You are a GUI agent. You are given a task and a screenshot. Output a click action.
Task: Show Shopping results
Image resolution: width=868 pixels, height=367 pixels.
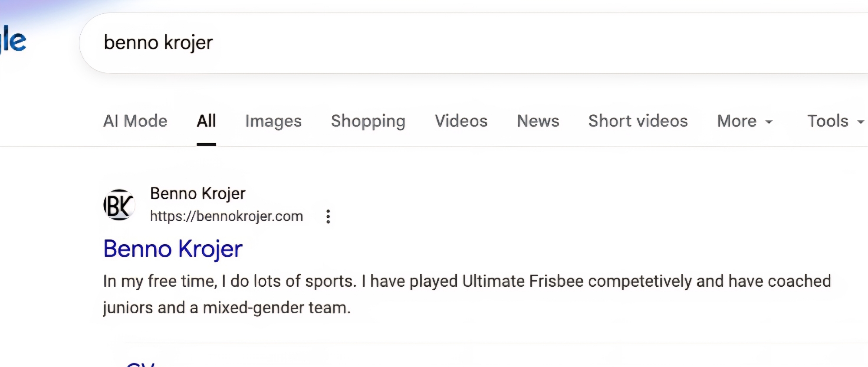(x=368, y=121)
